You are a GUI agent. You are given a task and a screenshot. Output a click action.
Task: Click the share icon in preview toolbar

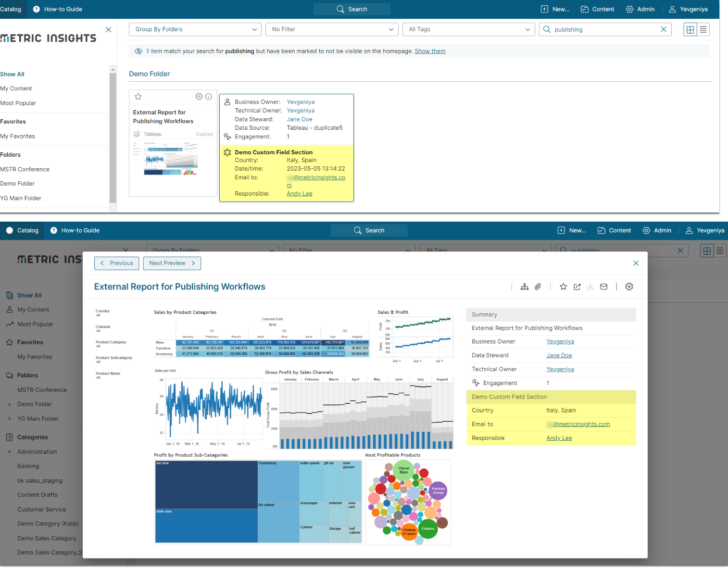click(x=577, y=287)
